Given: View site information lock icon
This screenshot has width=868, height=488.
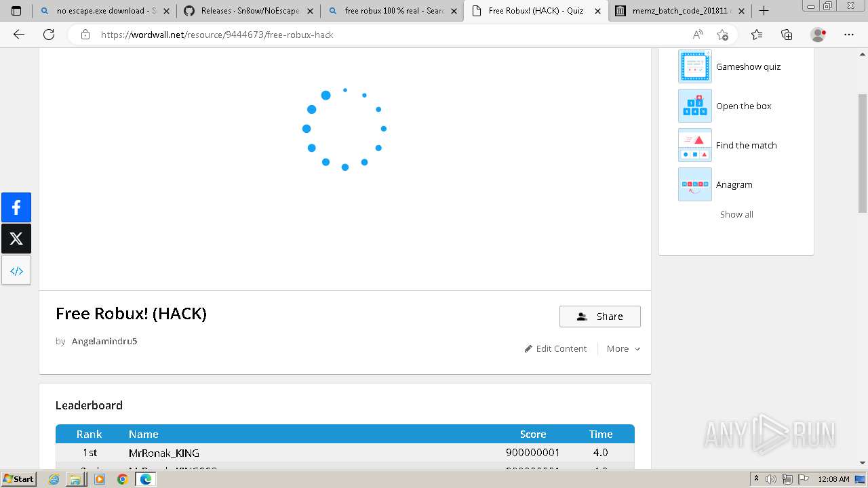Looking at the screenshot, I should [85, 35].
